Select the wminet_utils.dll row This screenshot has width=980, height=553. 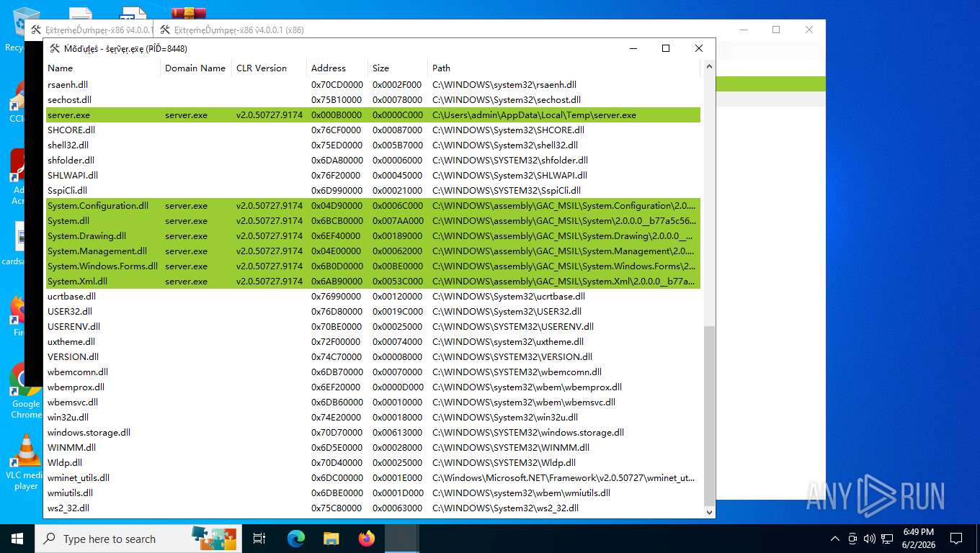(373, 478)
